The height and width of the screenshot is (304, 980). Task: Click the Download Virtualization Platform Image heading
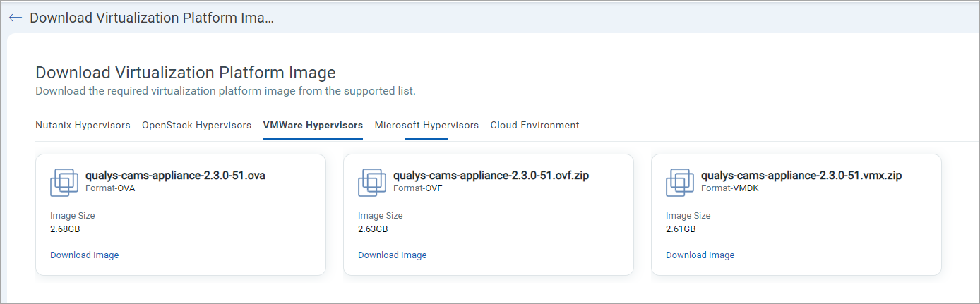click(x=186, y=72)
